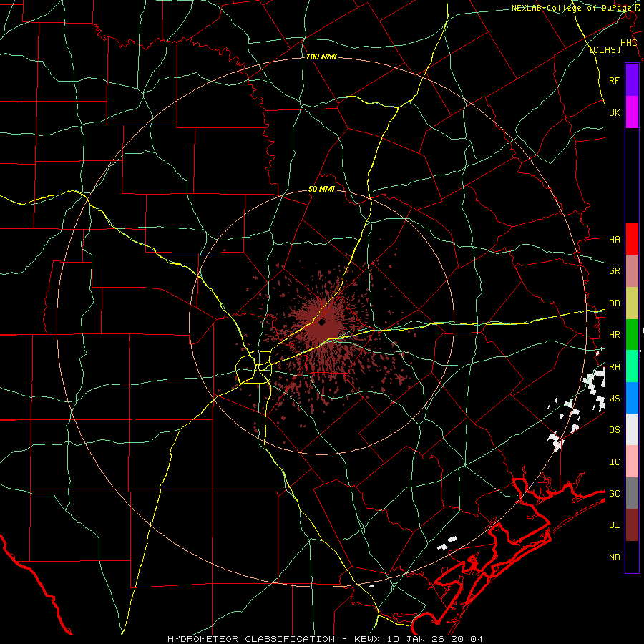Viewport: 644px width, 644px height.
Task: Click the UK legend label text
Action: (614, 112)
